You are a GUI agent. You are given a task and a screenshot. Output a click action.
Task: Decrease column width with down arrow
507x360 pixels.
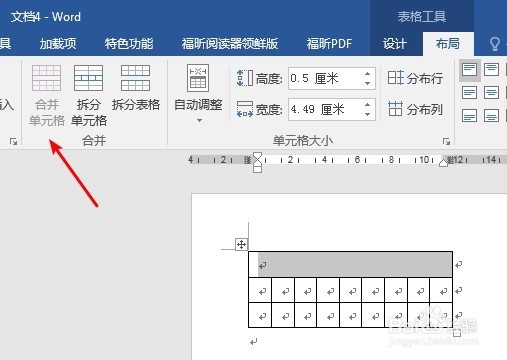click(x=367, y=114)
